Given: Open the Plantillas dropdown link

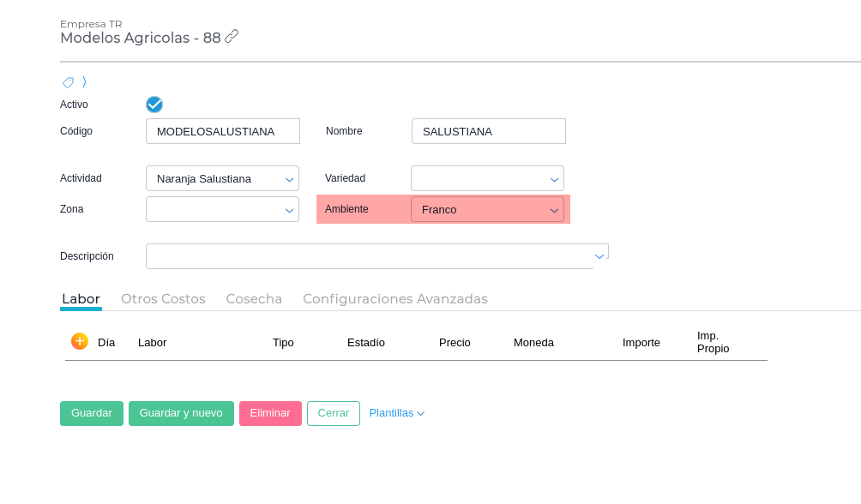Looking at the screenshot, I should point(396,413).
